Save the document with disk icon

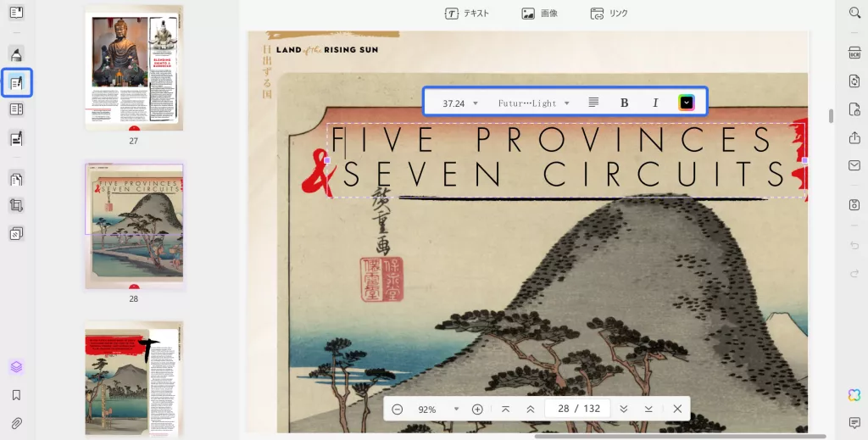click(854, 204)
